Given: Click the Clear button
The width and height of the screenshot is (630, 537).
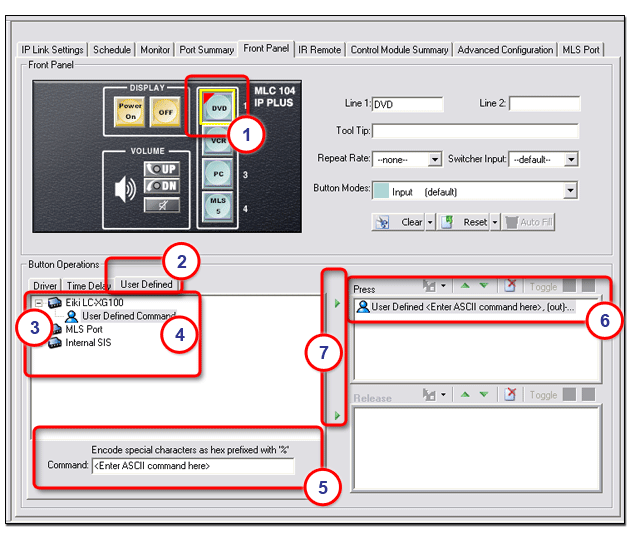Looking at the screenshot, I should pyautogui.click(x=399, y=222).
